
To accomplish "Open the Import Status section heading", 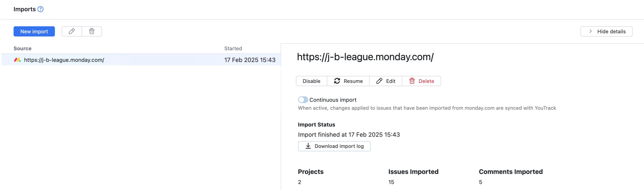I will [316, 124].
